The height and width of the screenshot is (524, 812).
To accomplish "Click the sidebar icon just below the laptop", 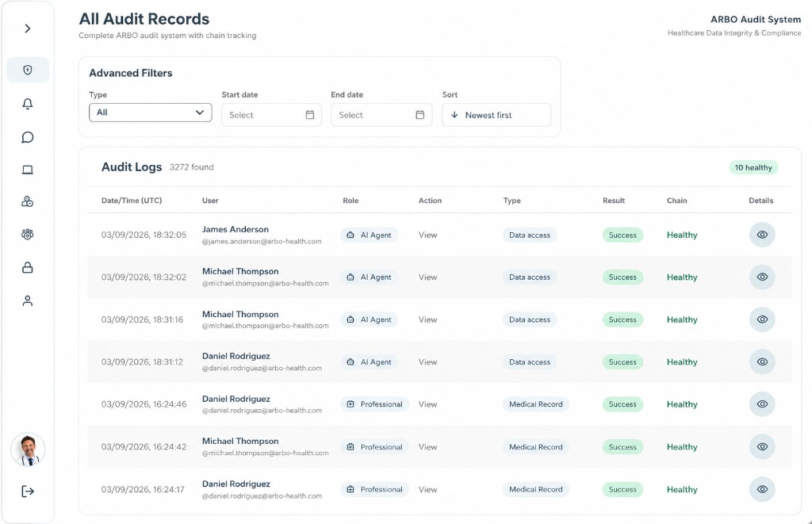I will 28,202.
